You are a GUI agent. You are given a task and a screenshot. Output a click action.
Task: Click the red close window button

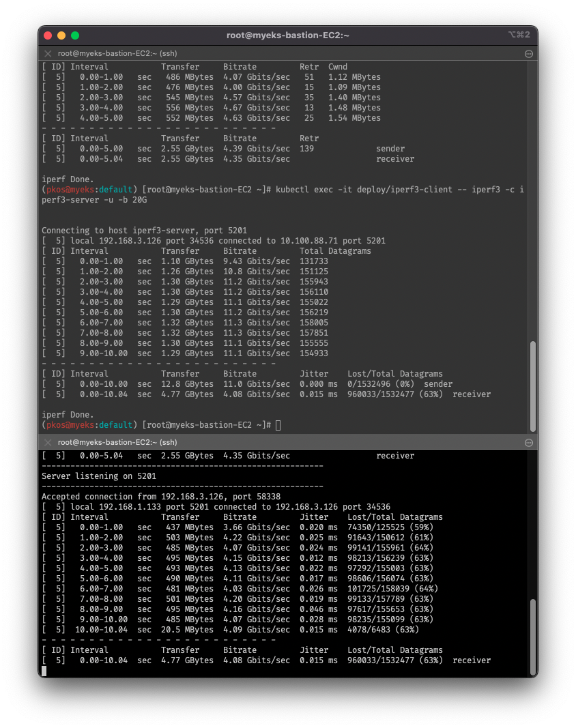48,35
